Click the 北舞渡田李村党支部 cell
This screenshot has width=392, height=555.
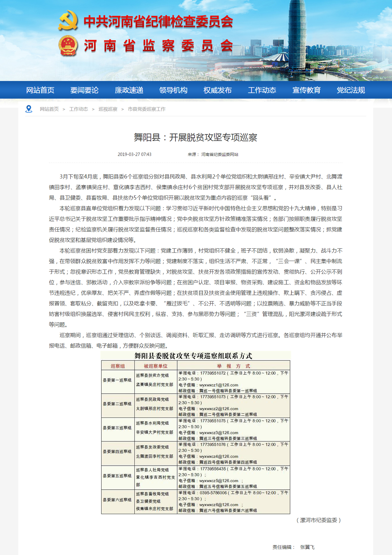[x=155, y=456]
